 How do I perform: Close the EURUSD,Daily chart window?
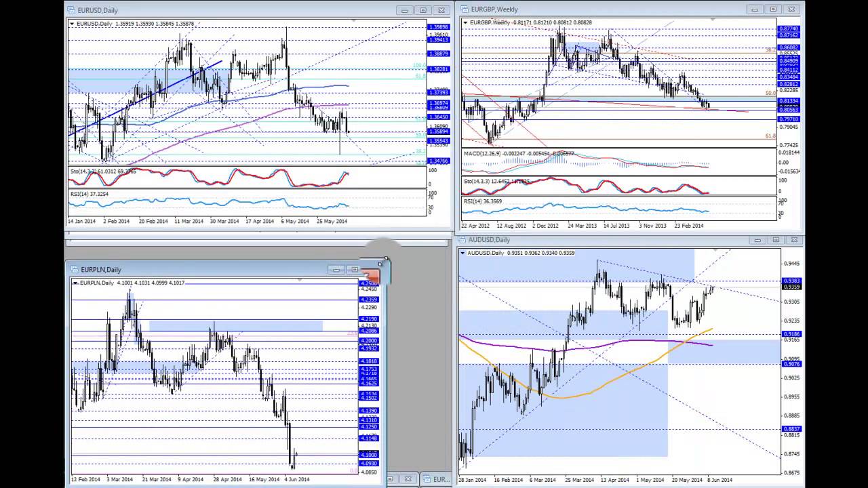(441, 10)
